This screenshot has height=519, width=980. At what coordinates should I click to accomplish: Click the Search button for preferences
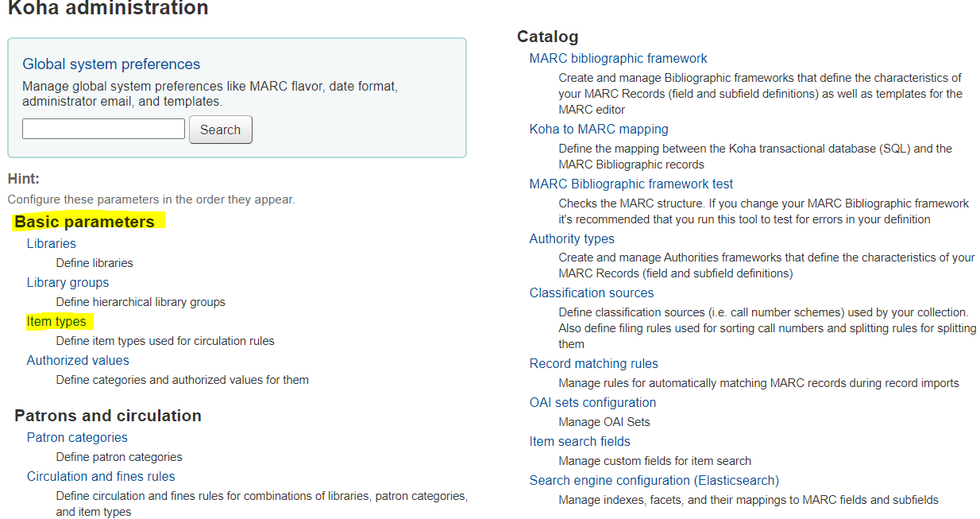220,130
